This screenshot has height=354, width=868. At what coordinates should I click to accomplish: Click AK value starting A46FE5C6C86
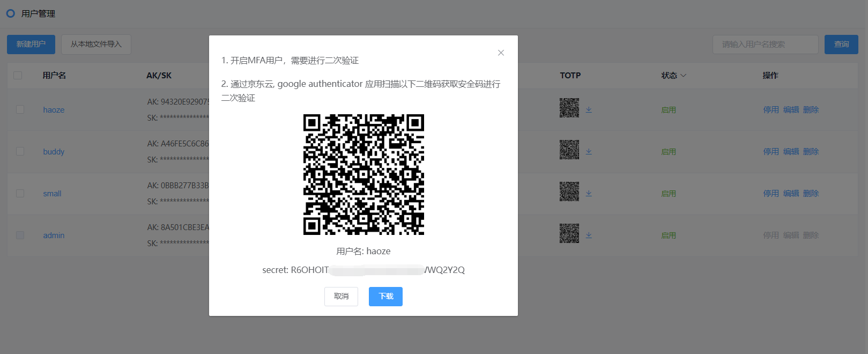[x=178, y=143]
